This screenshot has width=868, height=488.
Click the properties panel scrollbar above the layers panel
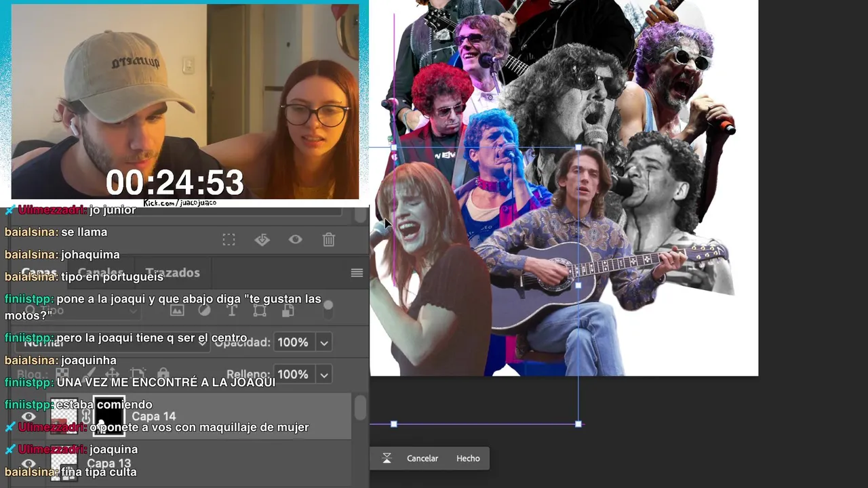point(360,215)
